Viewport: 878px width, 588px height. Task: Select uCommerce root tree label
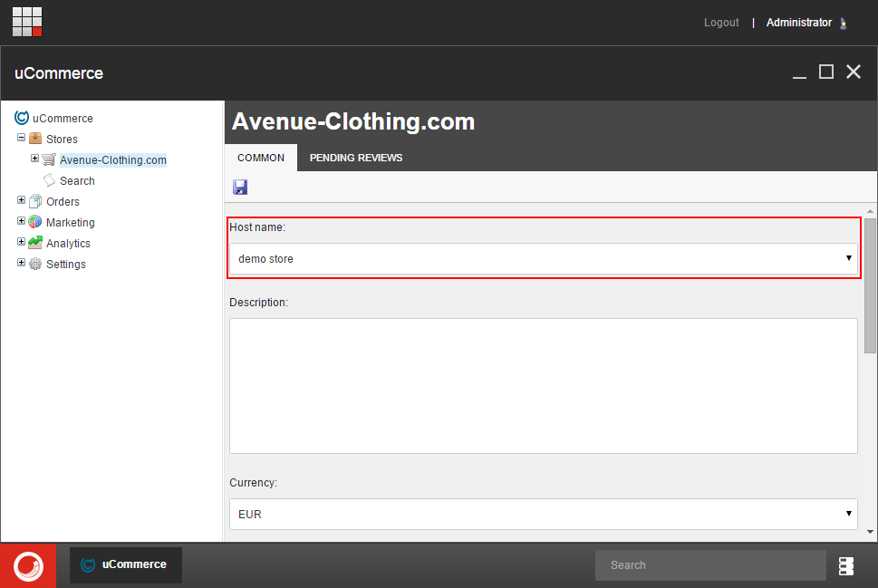63,118
